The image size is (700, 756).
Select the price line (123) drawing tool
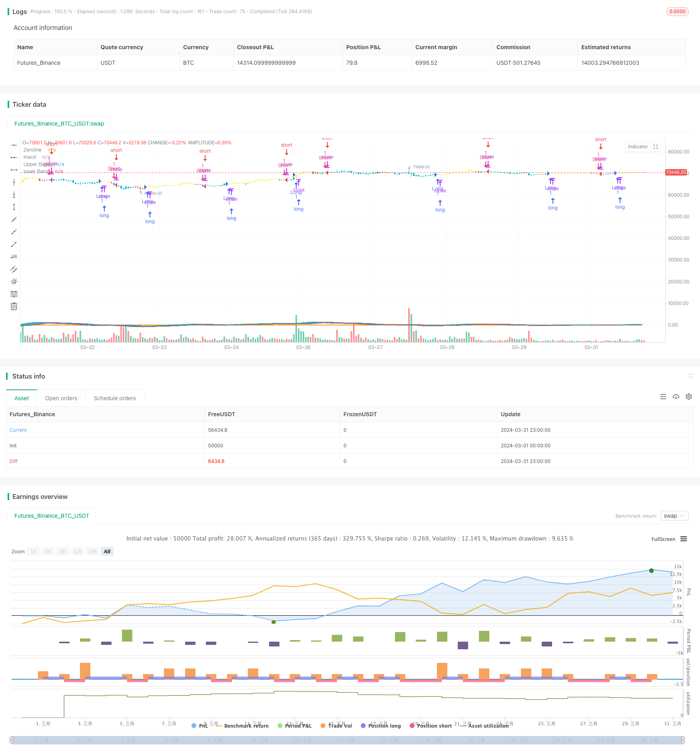click(x=14, y=256)
